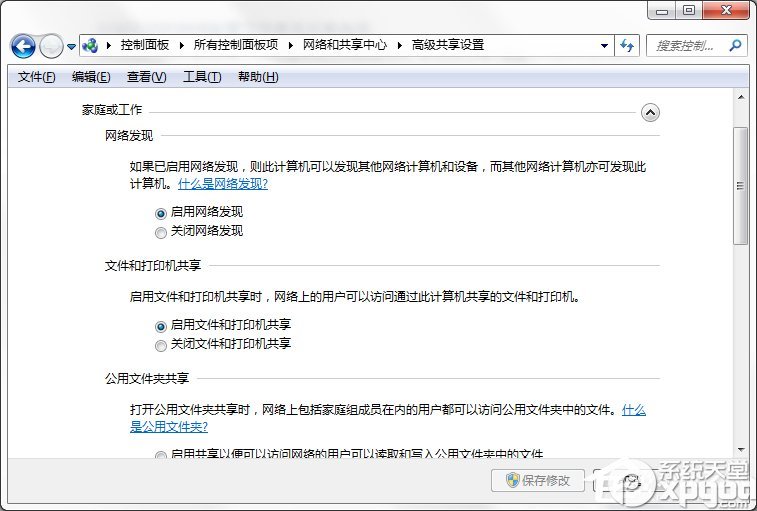The height and width of the screenshot is (511, 757).
Task: Click the 网络发现 section heading
Action: click(x=129, y=136)
